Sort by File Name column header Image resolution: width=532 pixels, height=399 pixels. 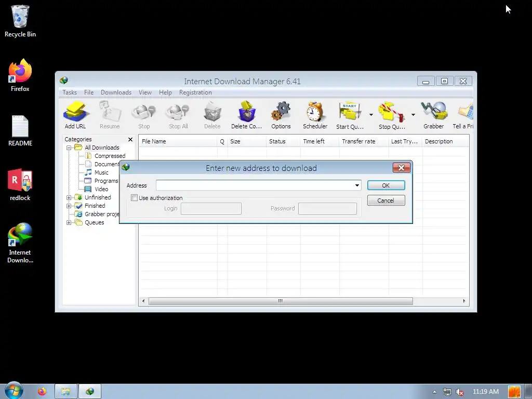[x=178, y=141]
